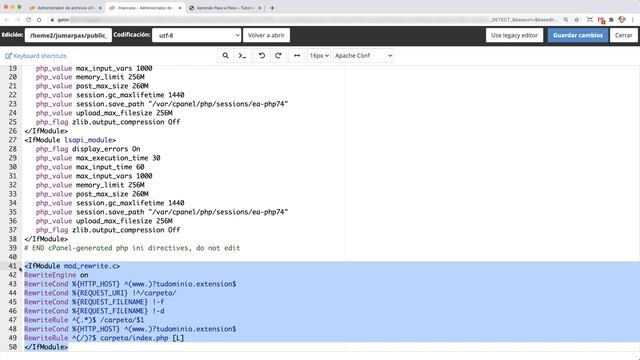This screenshot has width=640, height=360.
Task: Click '<IfModule mod_rewrite.c>' line
Action: click(72, 266)
